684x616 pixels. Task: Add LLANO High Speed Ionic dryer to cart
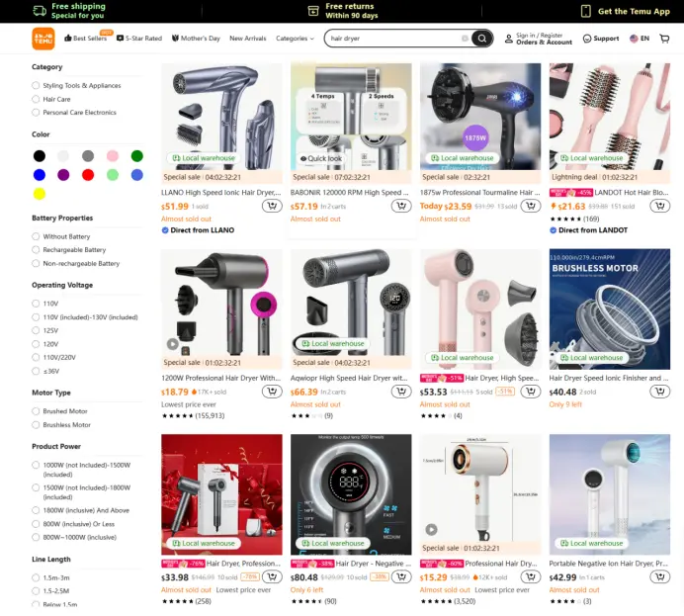272,206
